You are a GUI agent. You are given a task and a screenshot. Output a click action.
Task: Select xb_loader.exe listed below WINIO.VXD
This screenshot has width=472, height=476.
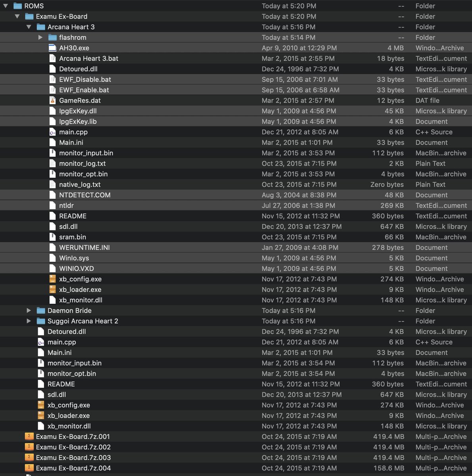point(80,290)
